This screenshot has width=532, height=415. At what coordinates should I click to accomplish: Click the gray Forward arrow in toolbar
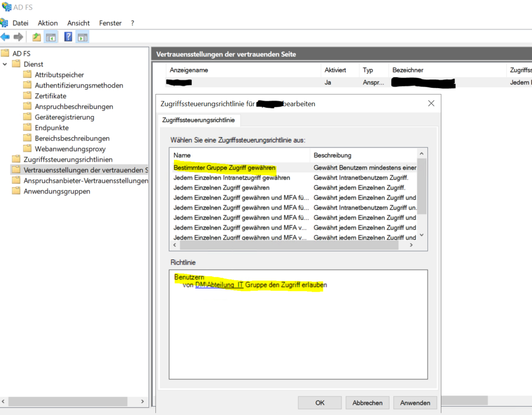point(19,37)
